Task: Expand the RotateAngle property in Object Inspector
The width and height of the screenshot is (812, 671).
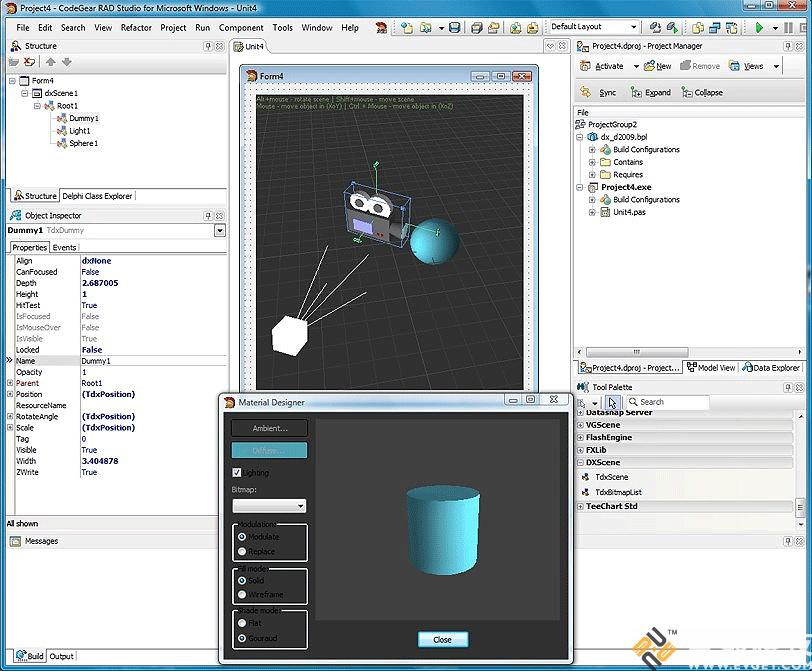Action: click(x=10, y=416)
